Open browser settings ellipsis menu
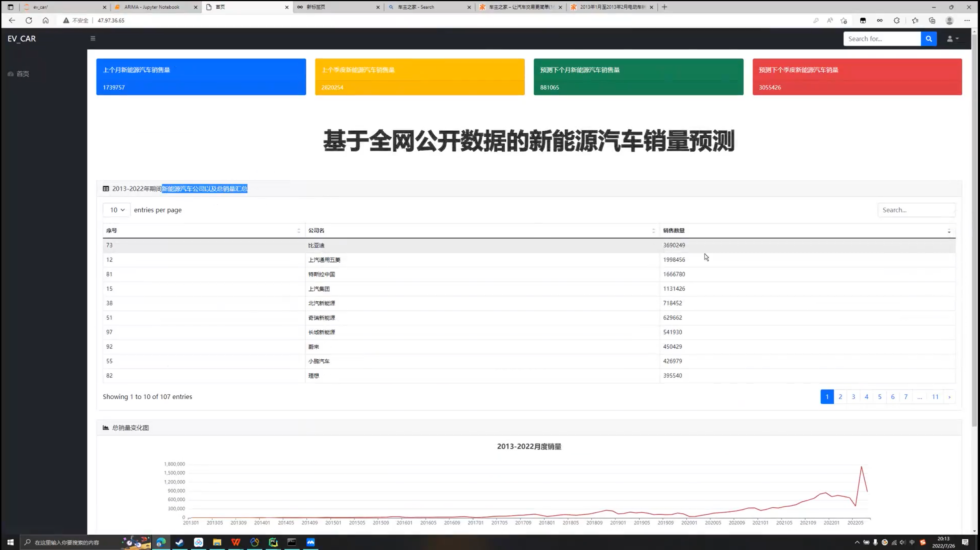 click(x=967, y=21)
